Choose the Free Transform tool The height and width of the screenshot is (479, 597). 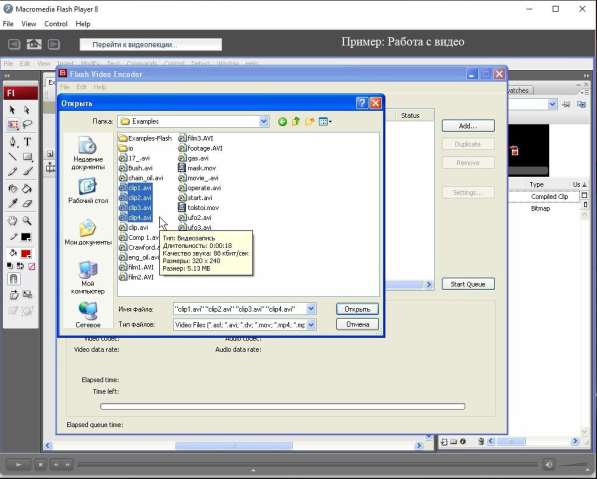[13, 125]
